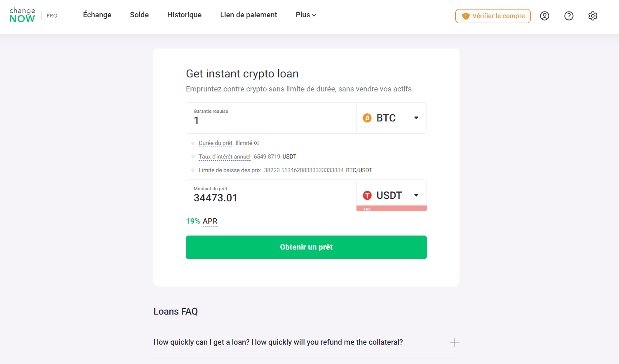Viewport: 619px width, 364px height.
Task: Open the settings gear icon
Action: pos(593,16)
